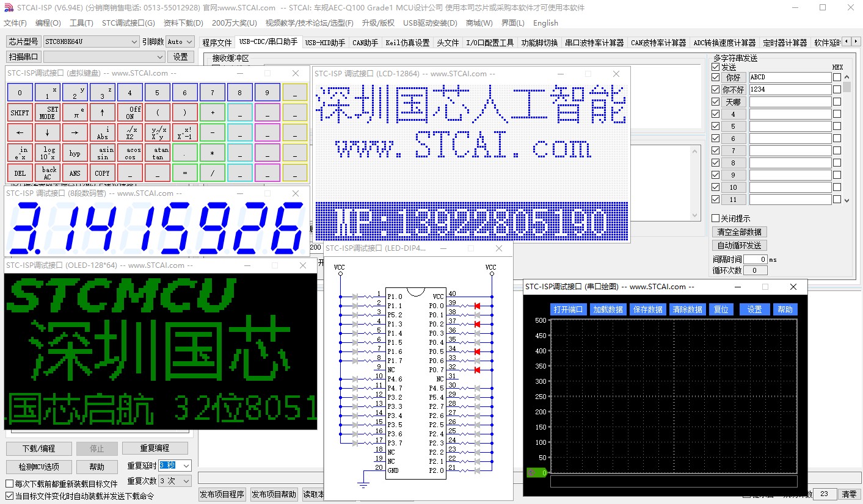Image resolution: width=863 pixels, height=504 pixels.
Task: Tap the square root / X2 key
Action: [x=129, y=133]
